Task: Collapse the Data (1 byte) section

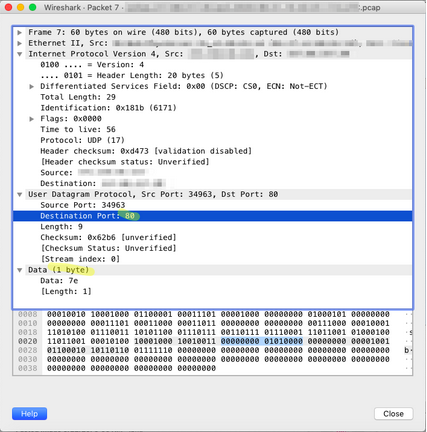Action: tap(20, 270)
